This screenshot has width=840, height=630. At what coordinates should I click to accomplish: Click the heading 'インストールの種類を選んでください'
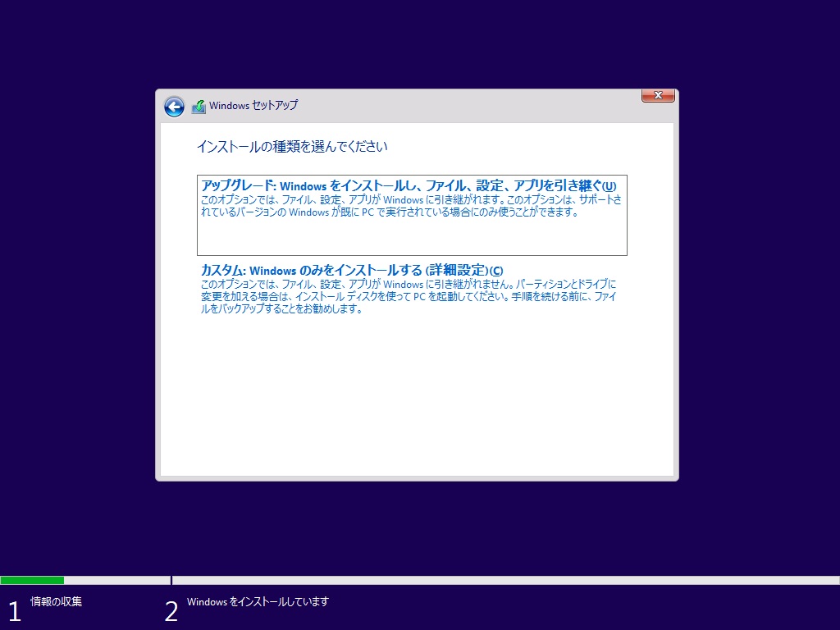click(292, 147)
